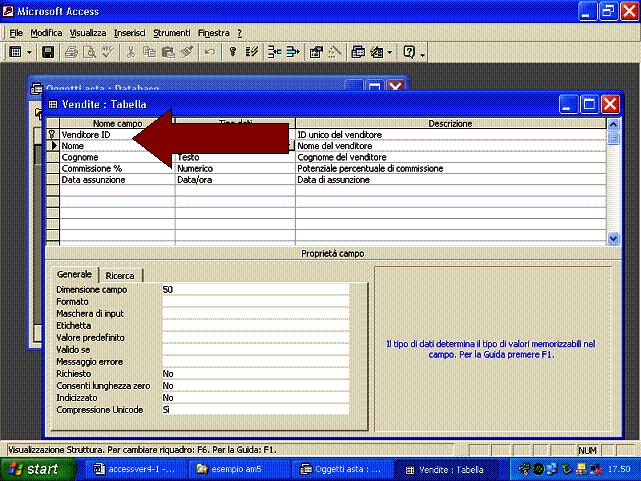Set Primary Key with the key icon
Image resolution: width=641 pixels, height=481 pixels.
233,52
